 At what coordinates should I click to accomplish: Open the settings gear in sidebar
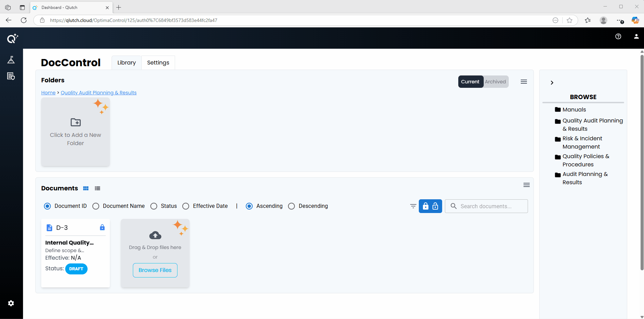point(11,303)
